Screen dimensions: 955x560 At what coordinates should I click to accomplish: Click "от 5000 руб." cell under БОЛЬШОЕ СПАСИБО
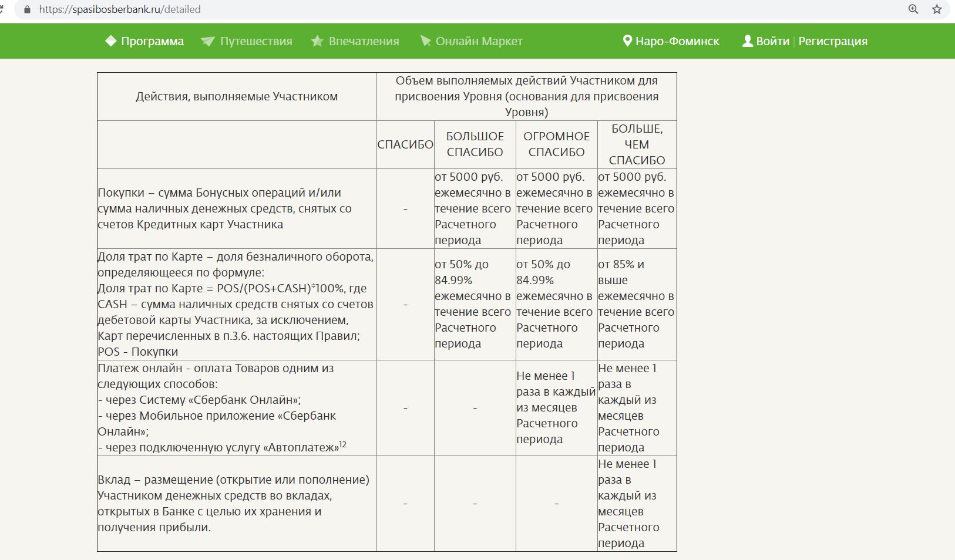(x=475, y=208)
